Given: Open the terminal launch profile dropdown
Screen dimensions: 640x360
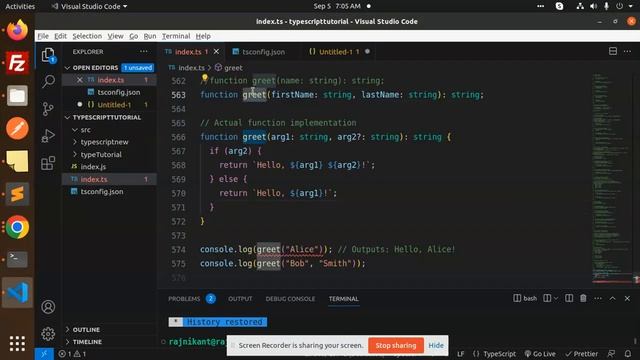Looking at the screenshot, I should click(556, 298).
